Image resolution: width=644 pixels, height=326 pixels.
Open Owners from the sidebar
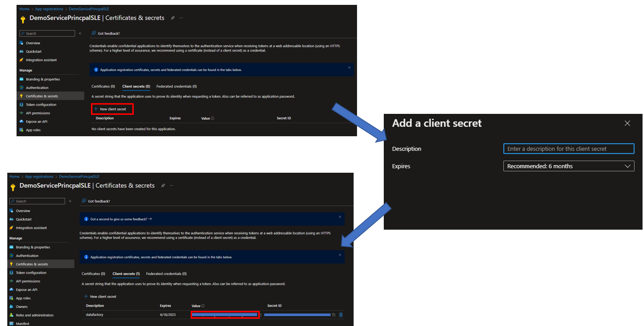coord(22,307)
